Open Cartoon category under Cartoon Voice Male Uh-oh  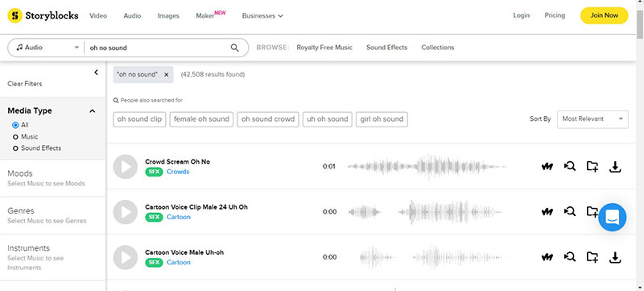[179, 262]
